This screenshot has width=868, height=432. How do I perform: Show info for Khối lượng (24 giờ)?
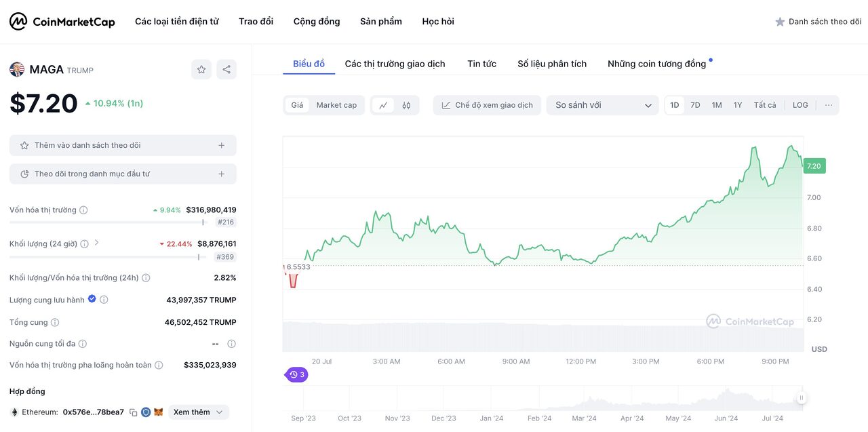pyautogui.click(x=84, y=243)
